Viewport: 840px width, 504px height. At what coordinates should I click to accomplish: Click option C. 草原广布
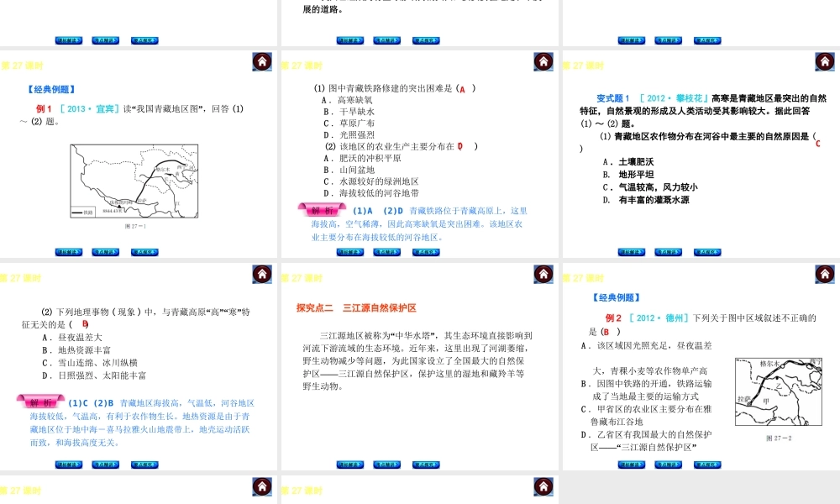[349, 123]
